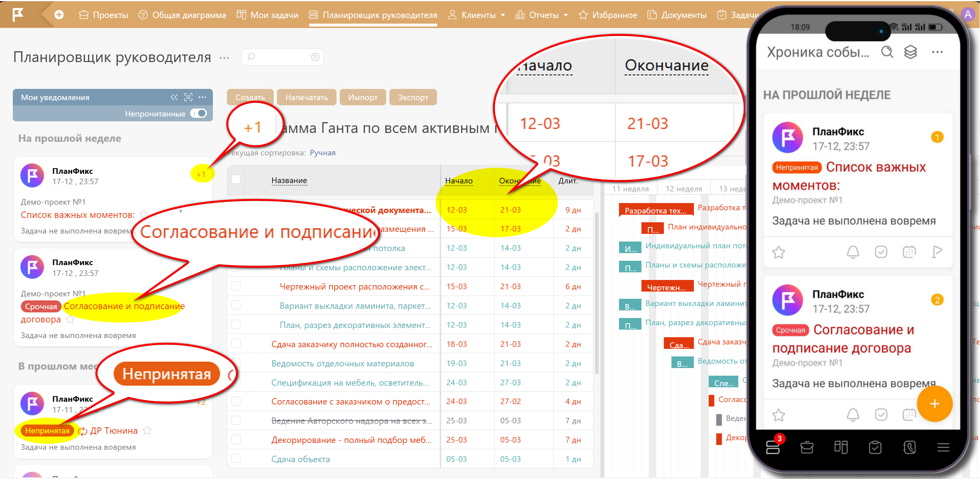This screenshot has height=479, width=980.
Task: Collapse the Мои уведомления panel with double chevron
Action: [x=174, y=97]
